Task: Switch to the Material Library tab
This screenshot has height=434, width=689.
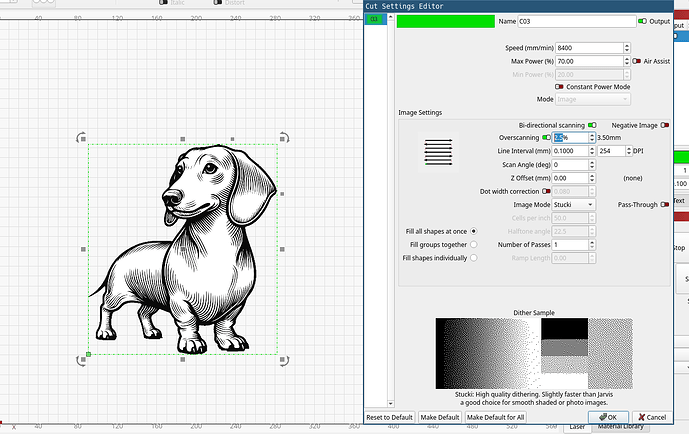Action: pos(620,427)
